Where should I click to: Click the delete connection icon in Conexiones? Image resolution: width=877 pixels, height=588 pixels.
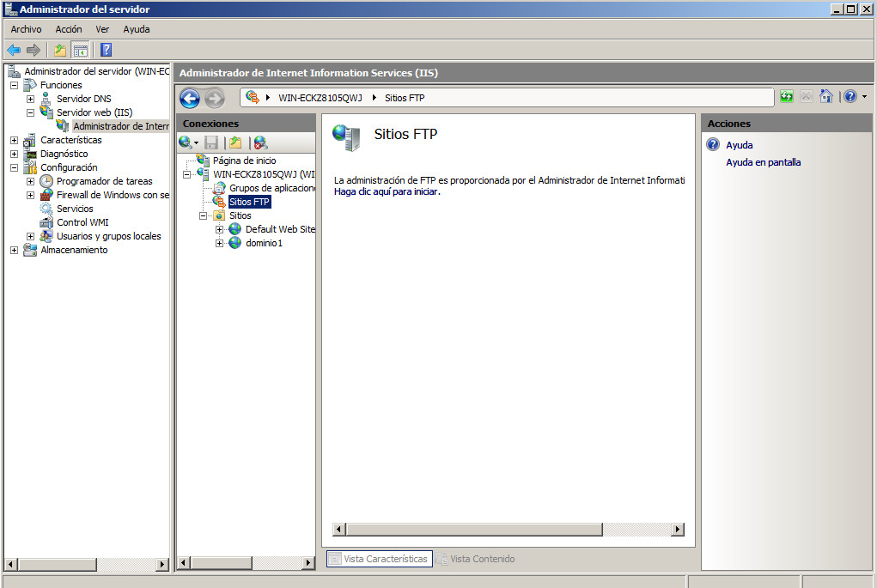coord(260,142)
